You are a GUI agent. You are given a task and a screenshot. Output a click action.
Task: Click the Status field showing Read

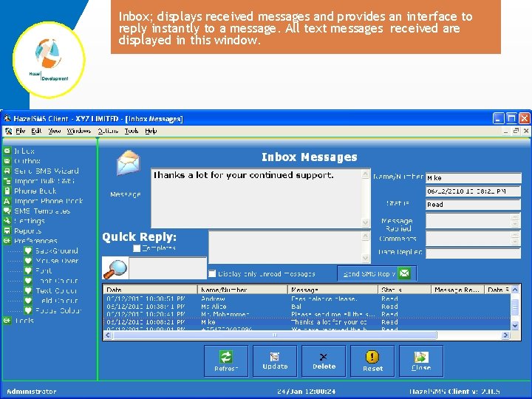pyautogui.click(x=474, y=205)
